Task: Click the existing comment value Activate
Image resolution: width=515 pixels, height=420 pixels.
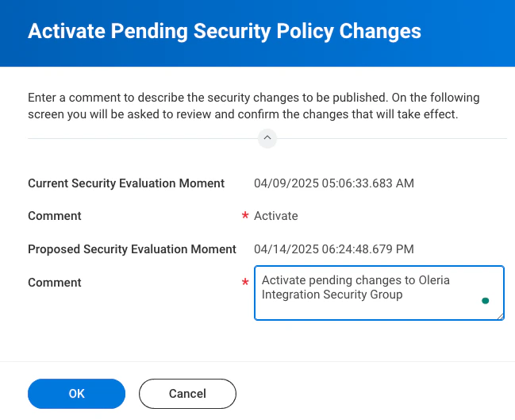Action: 276,216
